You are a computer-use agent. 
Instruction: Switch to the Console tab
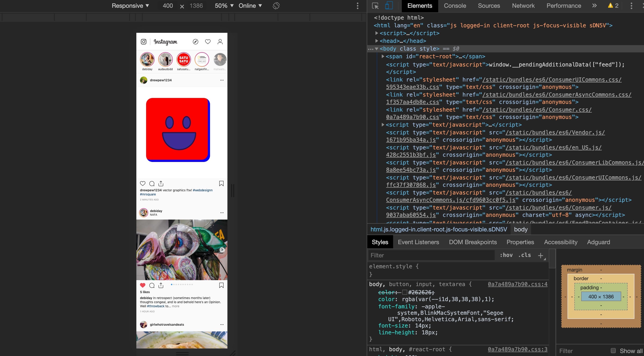[x=455, y=6]
